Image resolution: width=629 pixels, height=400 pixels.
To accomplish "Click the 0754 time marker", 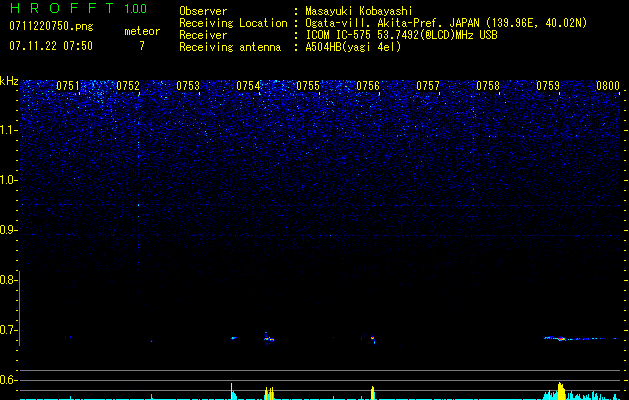I will point(248,86).
